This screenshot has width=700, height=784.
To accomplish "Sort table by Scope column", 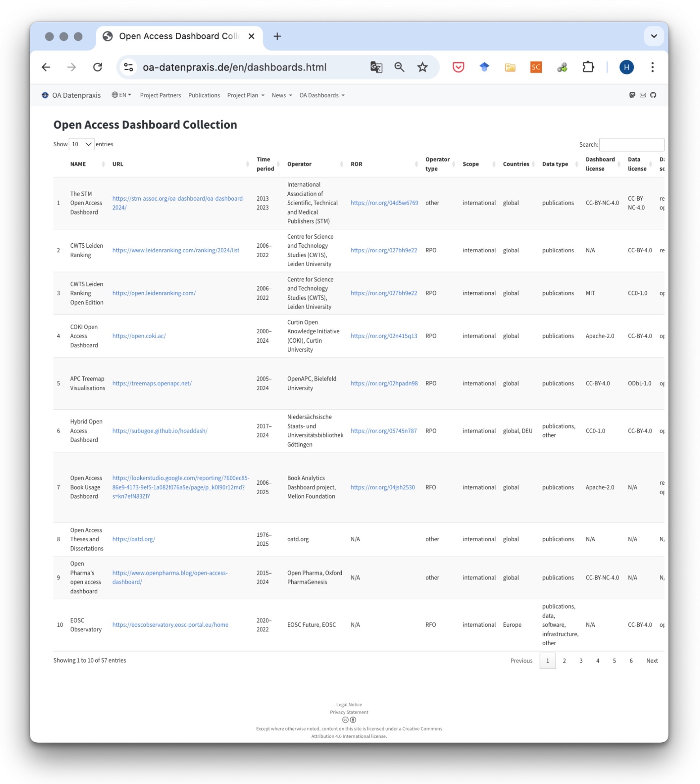I will point(493,164).
